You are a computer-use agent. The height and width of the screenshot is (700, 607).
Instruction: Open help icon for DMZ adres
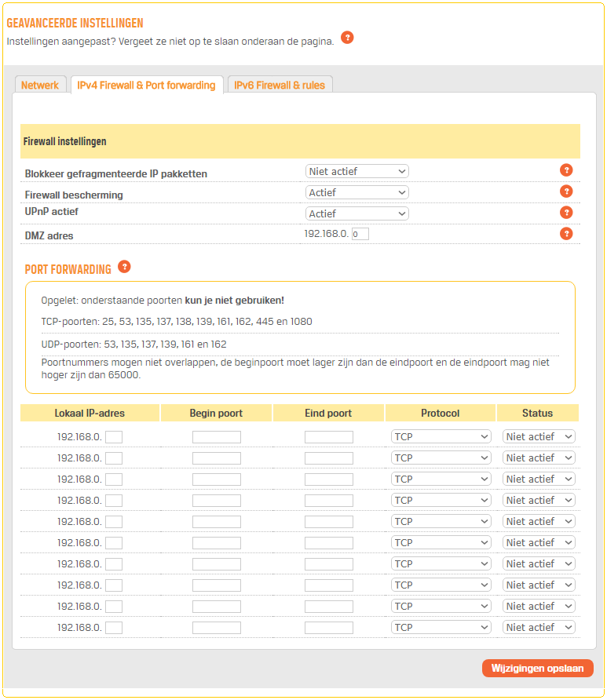565,234
